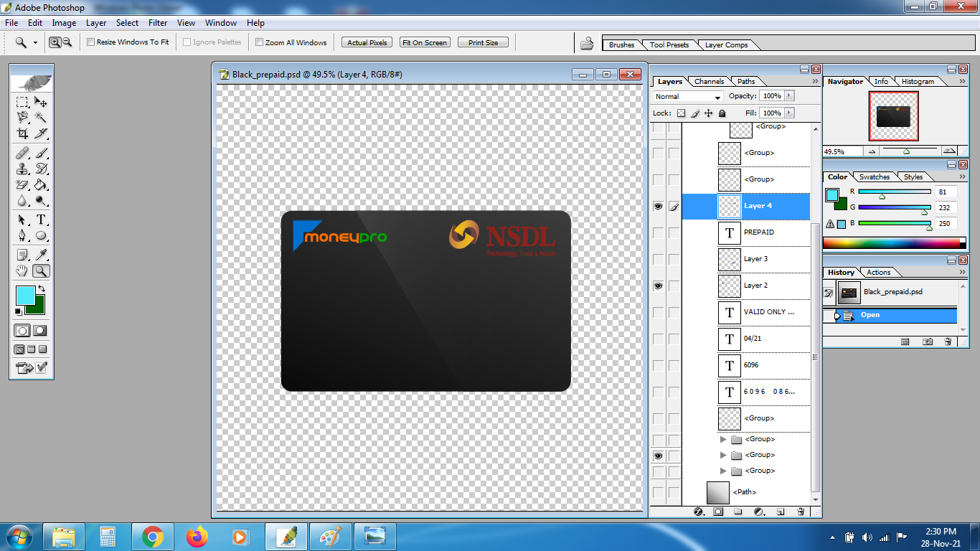980x551 pixels.
Task: Select the Slice tool
Action: point(41,133)
